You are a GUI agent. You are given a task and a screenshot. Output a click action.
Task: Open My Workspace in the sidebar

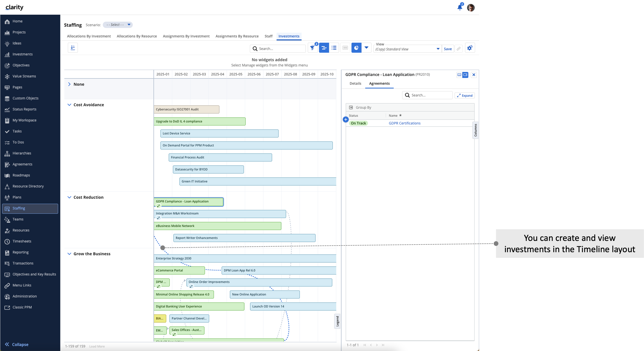click(x=25, y=120)
